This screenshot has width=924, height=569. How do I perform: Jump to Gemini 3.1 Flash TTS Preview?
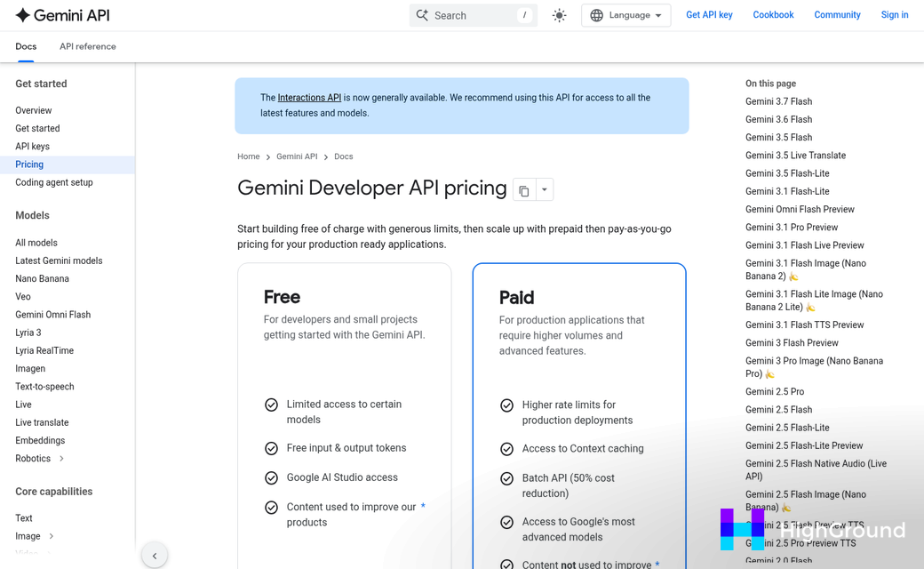[x=804, y=325]
